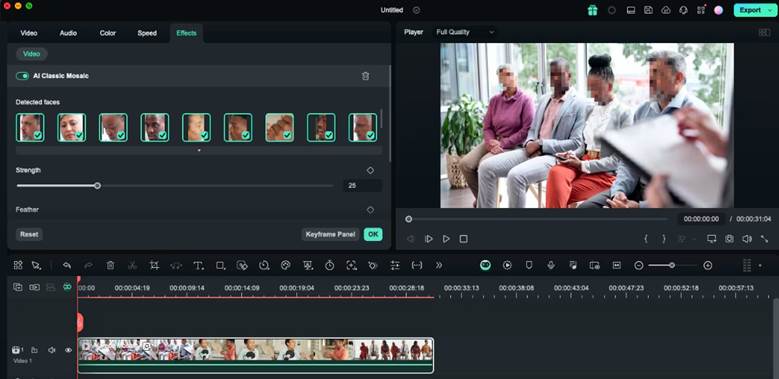The image size is (779, 379).
Task: Click the timeline ruler at 00:00:14:09
Action: pos(241,288)
